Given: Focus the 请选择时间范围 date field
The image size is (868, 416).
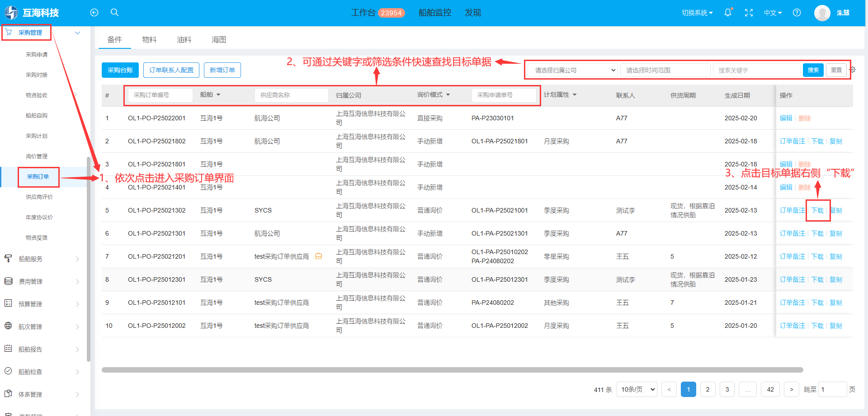Looking at the screenshot, I should pos(665,70).
